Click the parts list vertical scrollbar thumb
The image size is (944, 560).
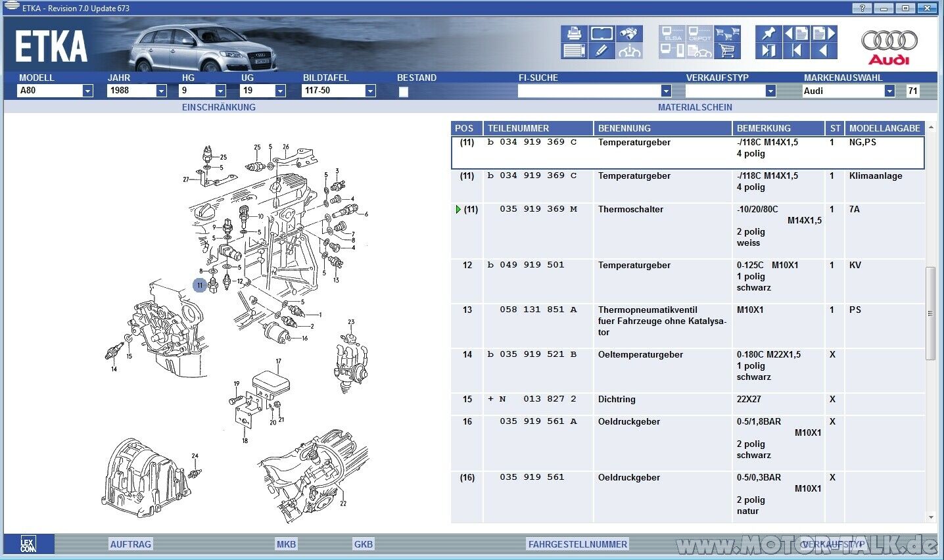tap(930, 314)
